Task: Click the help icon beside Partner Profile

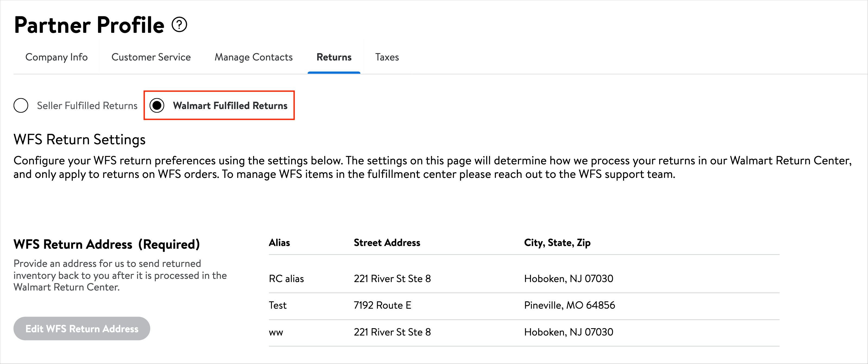Action: (x=179, y=25)
